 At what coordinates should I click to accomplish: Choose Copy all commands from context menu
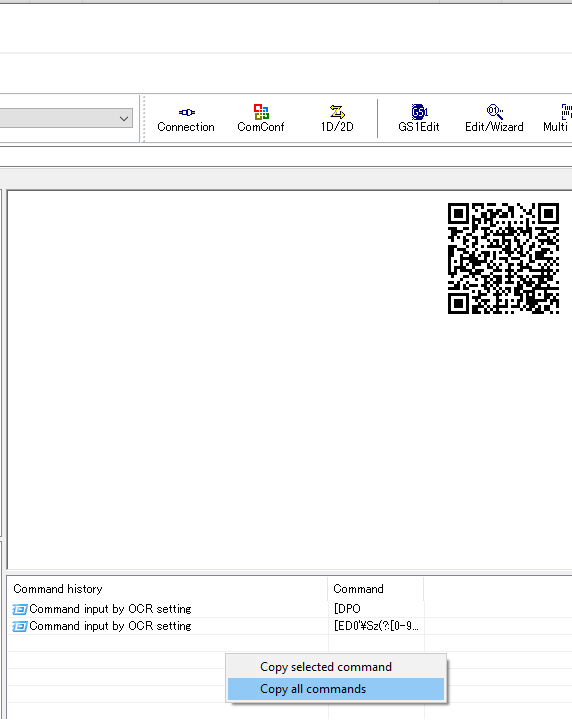336,689
